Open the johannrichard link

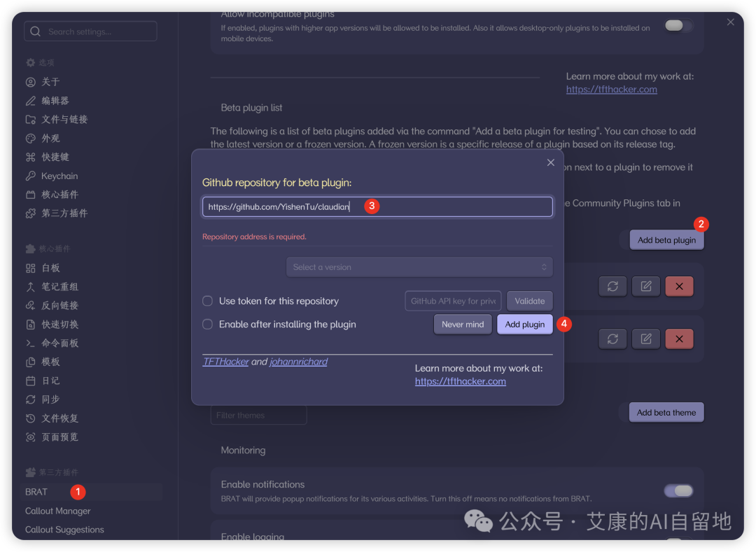(x=298, y=362)
